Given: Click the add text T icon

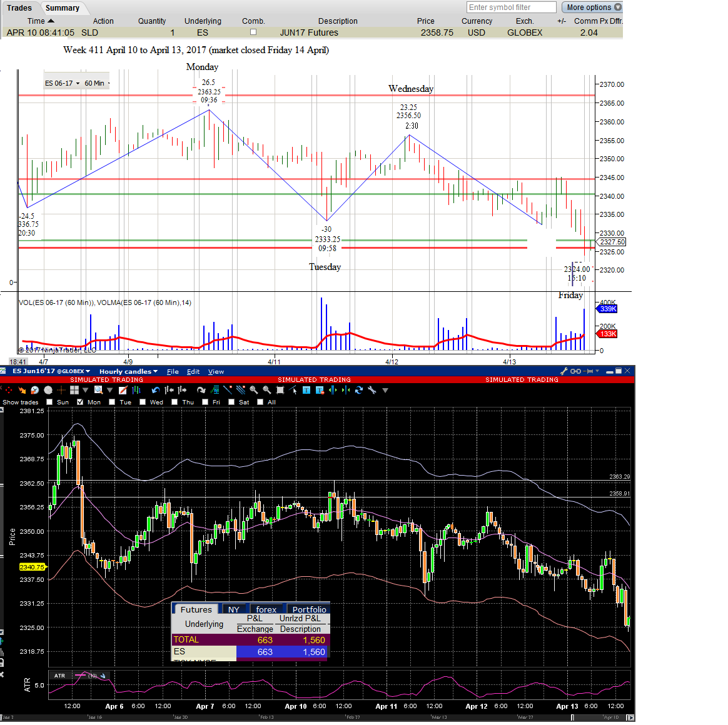Looking at the screenshot, I should [x=306, y=390].
